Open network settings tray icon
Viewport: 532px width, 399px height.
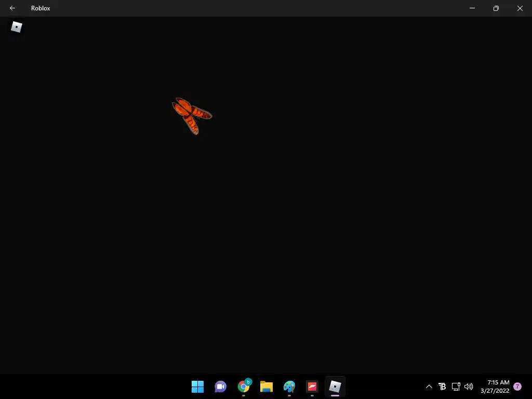(456, 387)
